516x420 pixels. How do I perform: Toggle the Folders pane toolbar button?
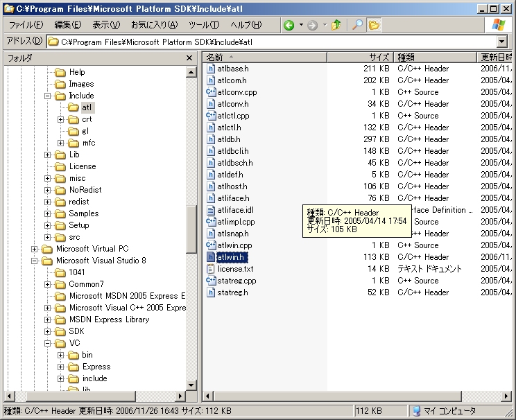point(374,25)
